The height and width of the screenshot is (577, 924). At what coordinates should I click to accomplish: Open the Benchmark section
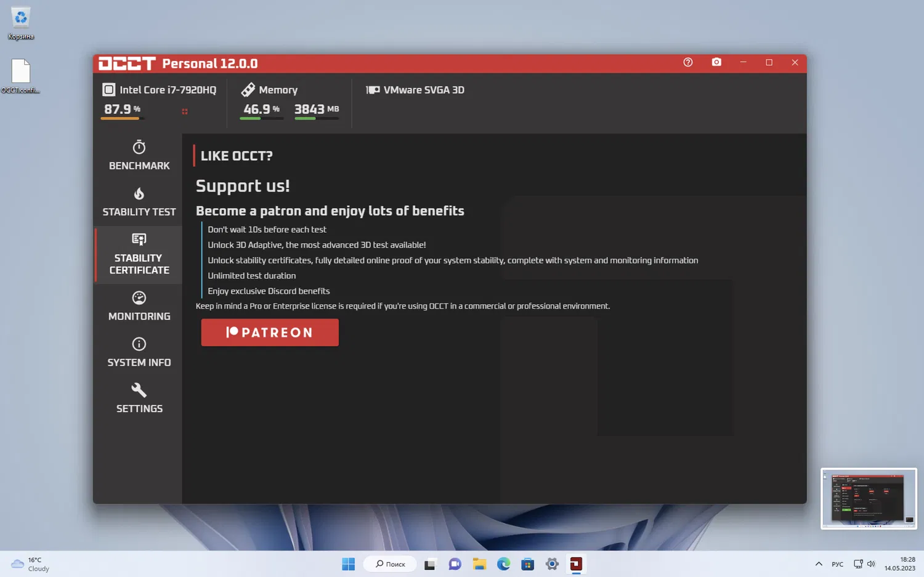(x=139, y=155)
